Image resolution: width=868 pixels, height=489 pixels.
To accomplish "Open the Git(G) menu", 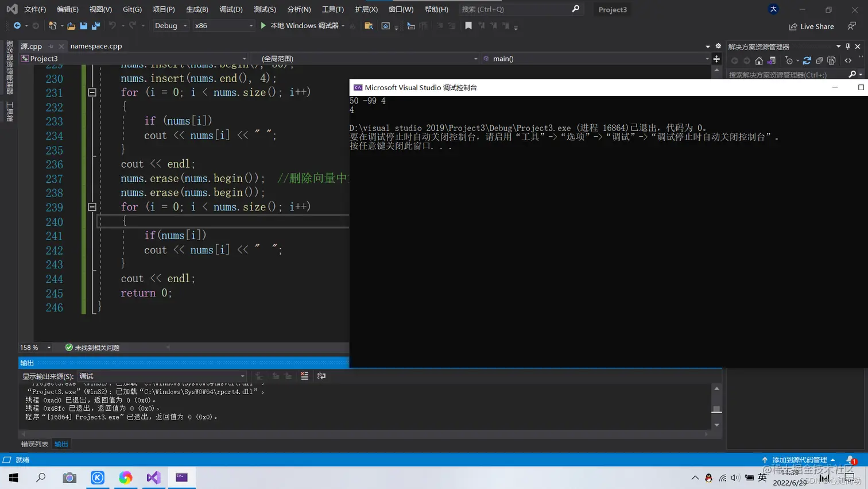I will pos(132,9).
